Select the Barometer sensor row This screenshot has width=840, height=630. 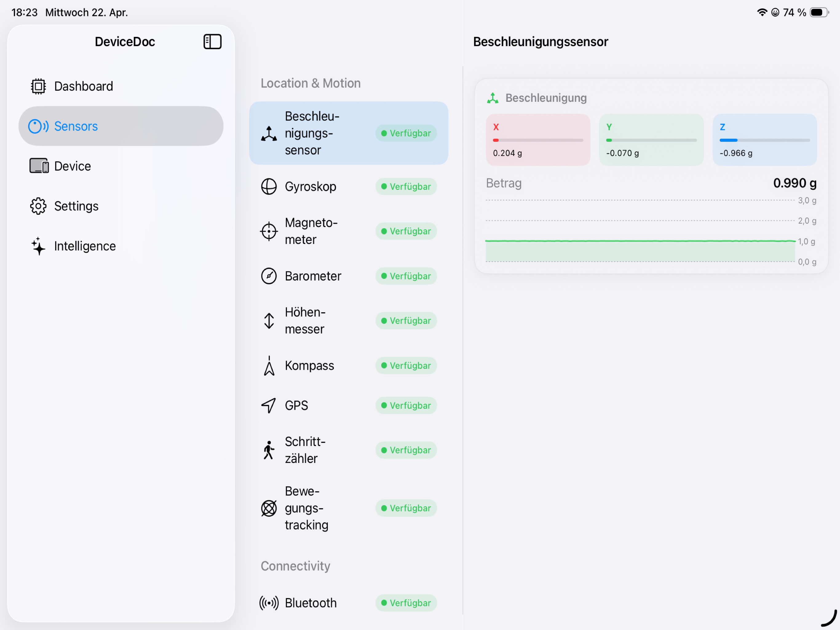point(349,276)
